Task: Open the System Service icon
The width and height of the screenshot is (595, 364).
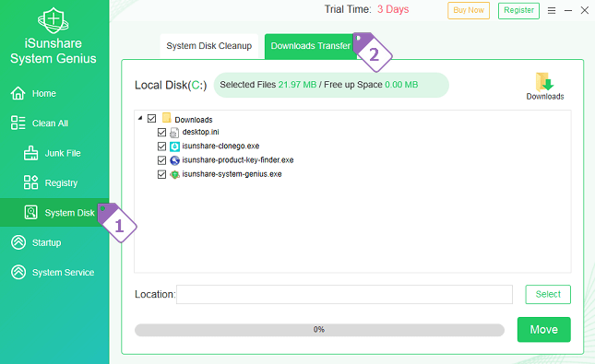Action: tap(18, 272)
